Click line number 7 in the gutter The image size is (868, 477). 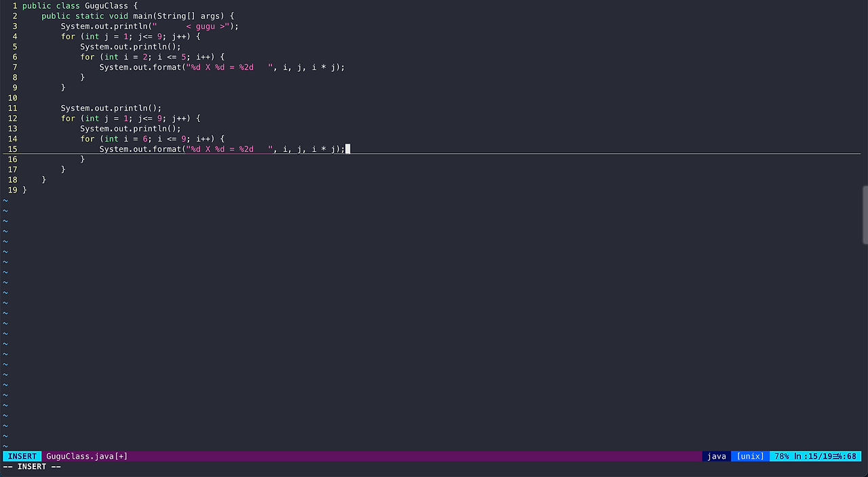coord(14,67)
